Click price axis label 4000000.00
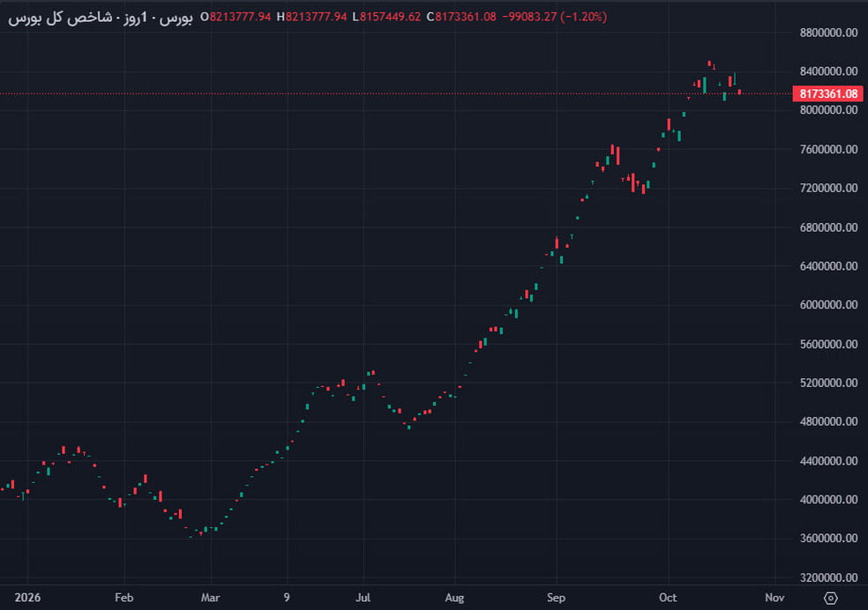Screen dimensions: 868x610 pyautogui.click(x=828, y=500)
